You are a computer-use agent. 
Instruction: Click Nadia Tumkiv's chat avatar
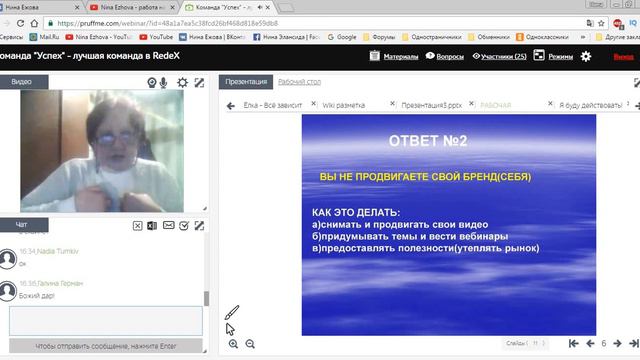click(8, 259)
